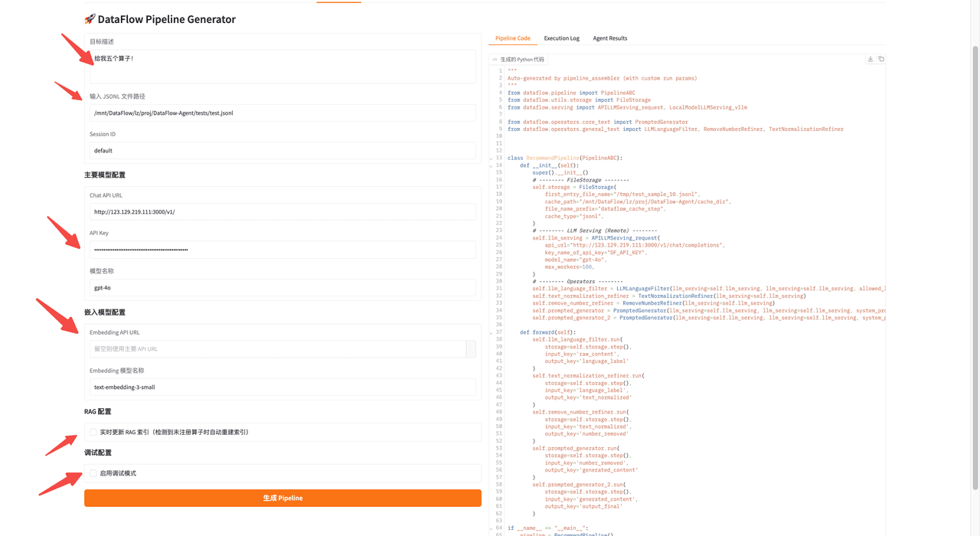Image resolution: width=980 pixels, height=536 pixels.
Task: Click the 嵌入模型配置 section heading
Action: tap(105, 312)
